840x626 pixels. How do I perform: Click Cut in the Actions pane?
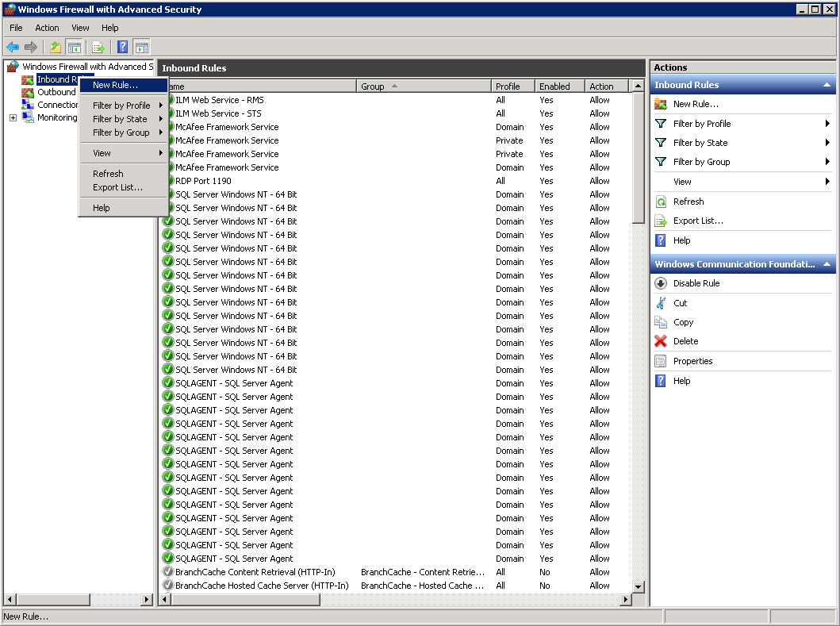tap(680, 303)
